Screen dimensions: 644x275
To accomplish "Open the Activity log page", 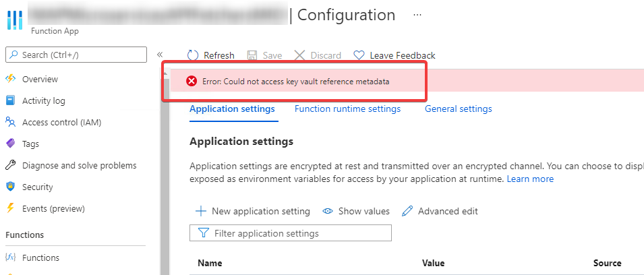I will point(44,100).
